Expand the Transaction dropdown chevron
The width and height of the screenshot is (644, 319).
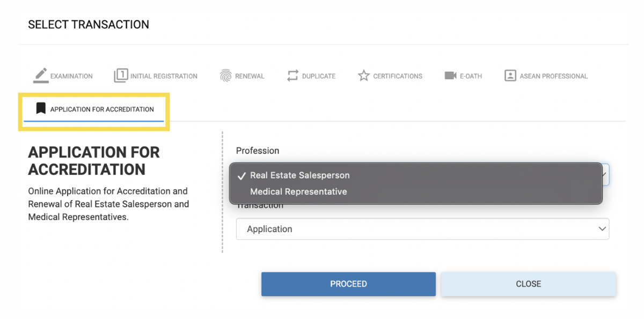pos(602,229)
